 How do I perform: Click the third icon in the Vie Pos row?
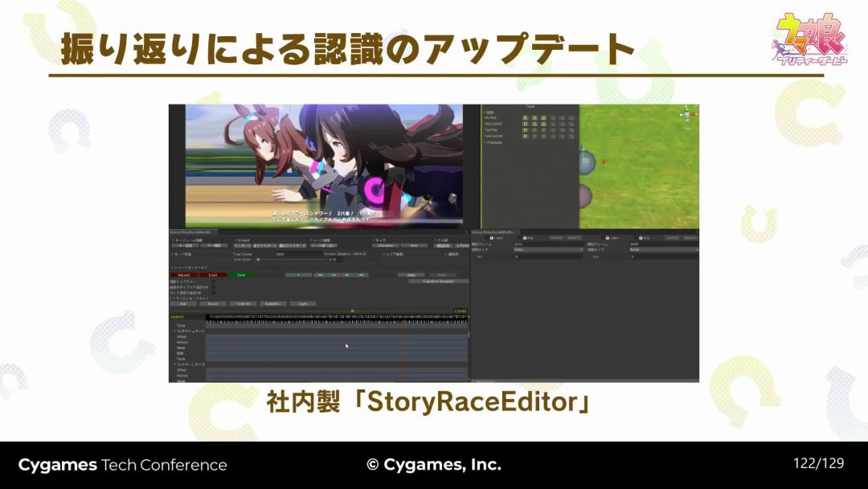pyautogui.click(x=543, y=117)
